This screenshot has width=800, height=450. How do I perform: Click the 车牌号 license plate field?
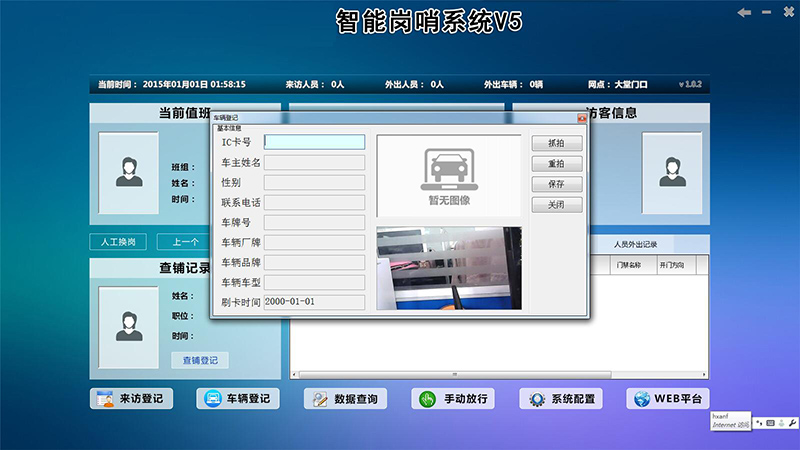pos(314,222)
